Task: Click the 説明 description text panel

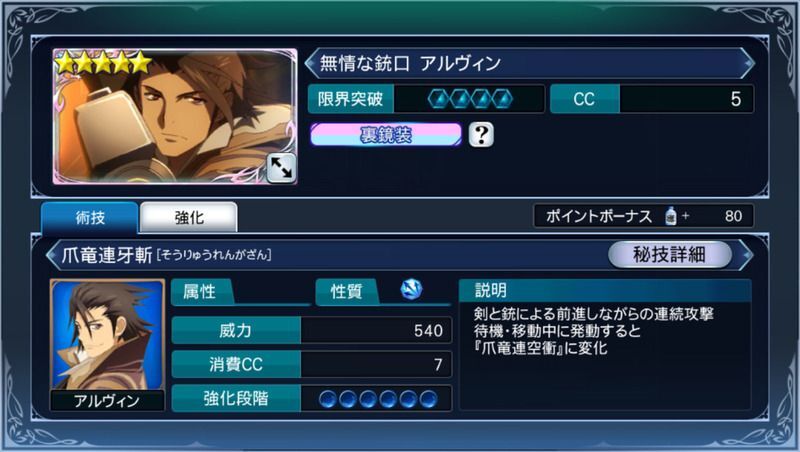Action: [605, 356]
